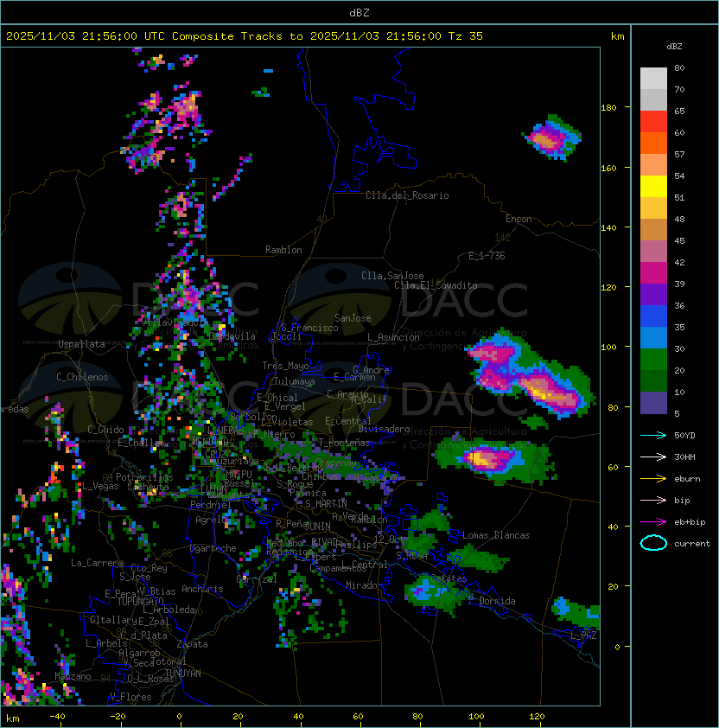Click the L_Dormida map label
Screen dimensions: 719x728
tap(492, 601)
